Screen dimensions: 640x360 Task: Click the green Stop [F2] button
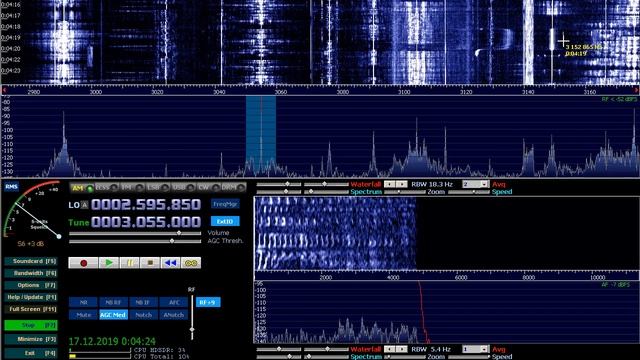(x=31, y=325)
